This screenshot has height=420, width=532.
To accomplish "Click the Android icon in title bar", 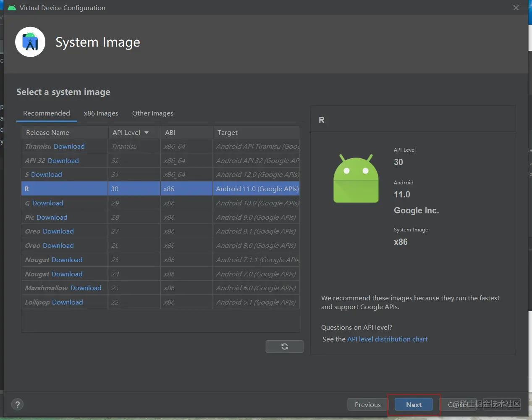I will 12,8.
